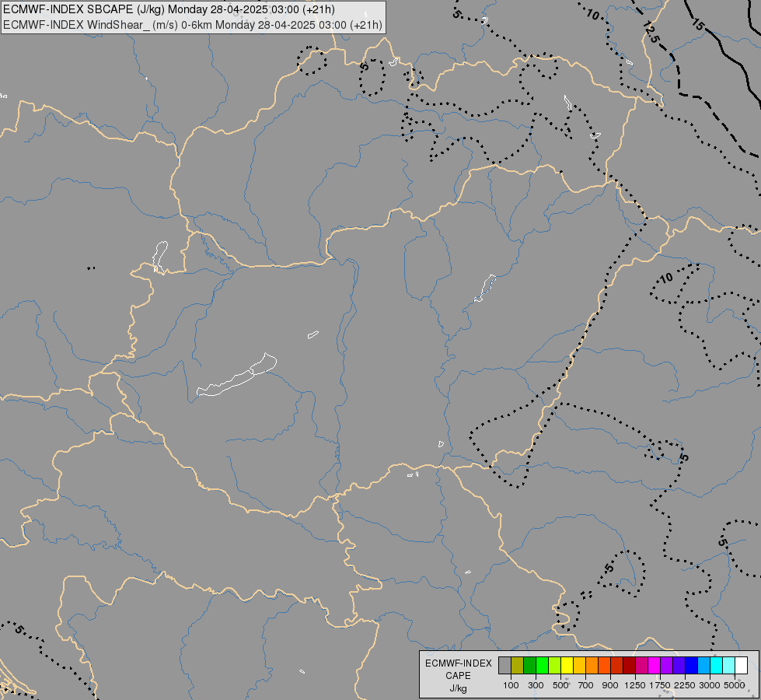The image size is (761, 700).
Task: Click the J/kg unit in the legend box
Action: pos(458,688)
